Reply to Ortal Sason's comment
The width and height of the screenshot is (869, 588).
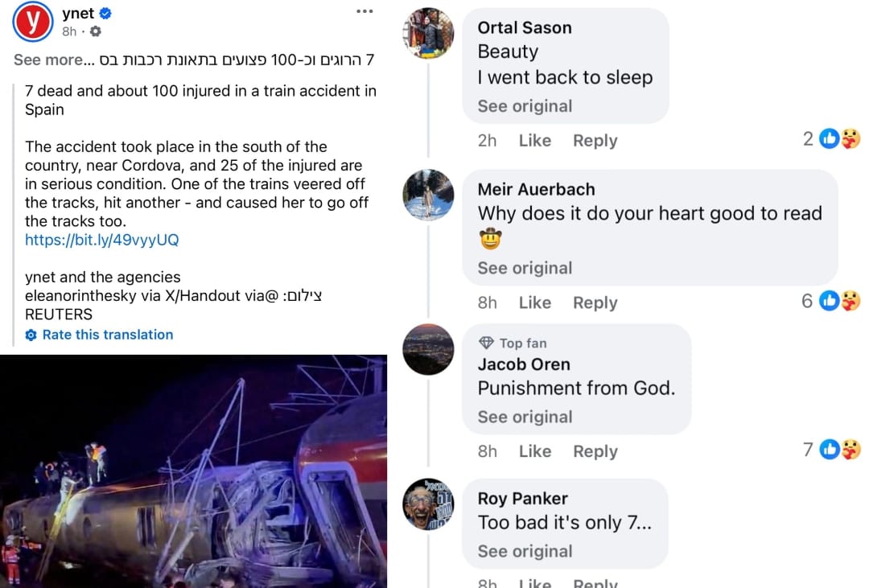point(595,141)
